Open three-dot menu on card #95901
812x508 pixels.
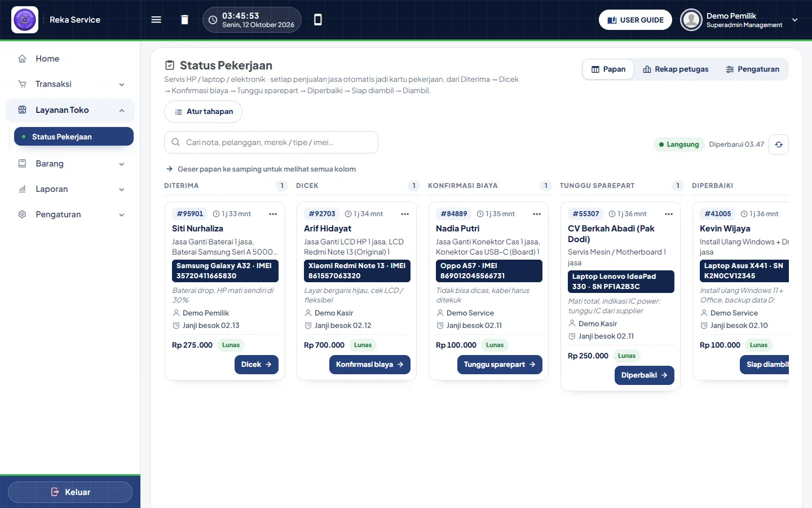tap(273, 214)
